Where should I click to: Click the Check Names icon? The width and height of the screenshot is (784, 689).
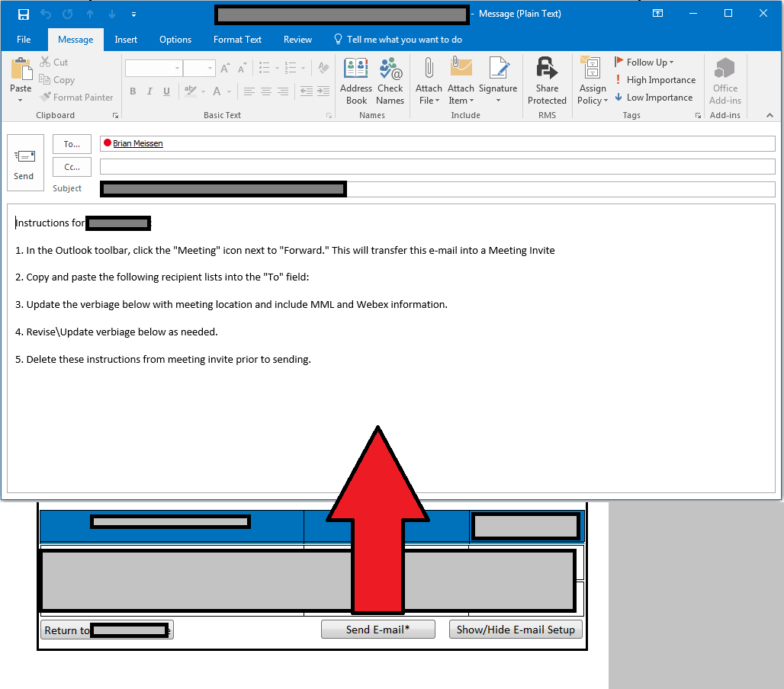(390, 80)
